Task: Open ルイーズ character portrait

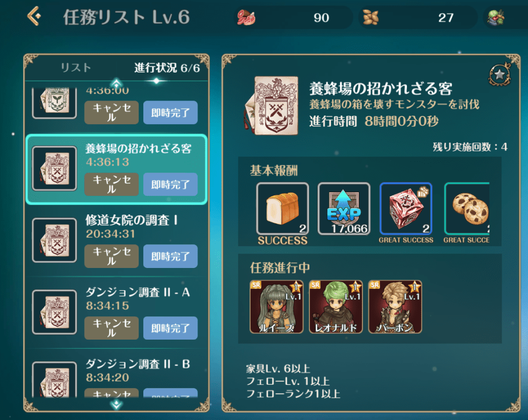Action: point(276,307)
